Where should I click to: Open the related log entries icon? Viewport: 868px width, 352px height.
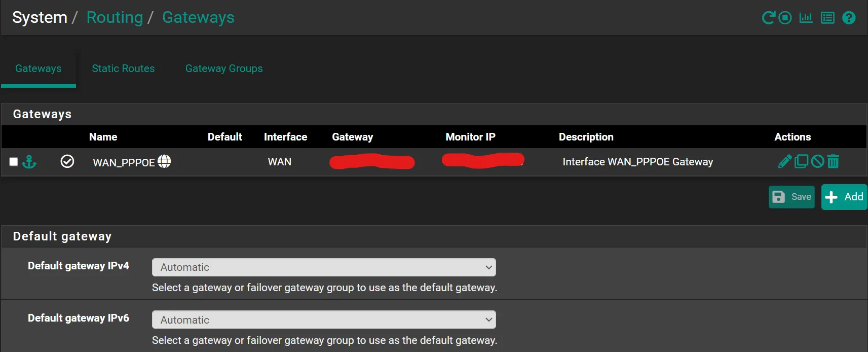[827, 18]
